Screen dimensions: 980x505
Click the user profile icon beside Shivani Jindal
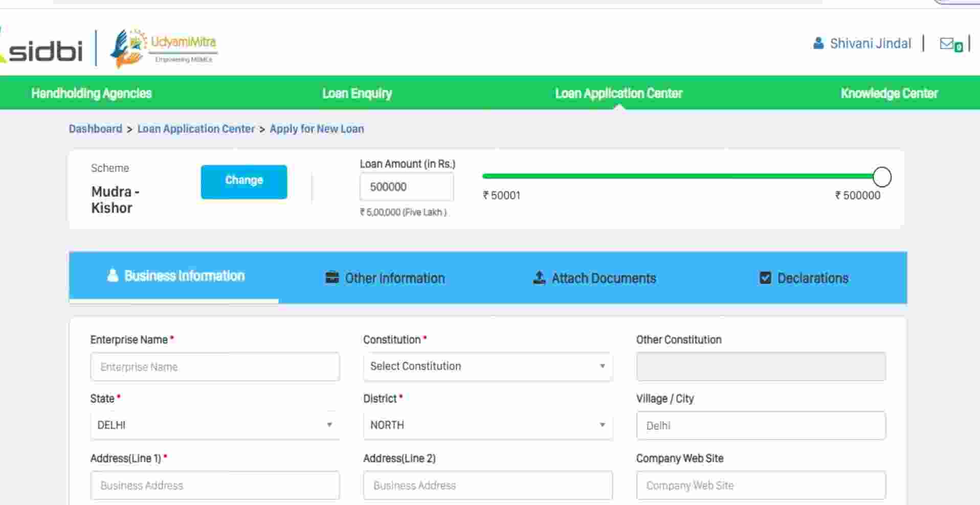click(x=818, y=43)
